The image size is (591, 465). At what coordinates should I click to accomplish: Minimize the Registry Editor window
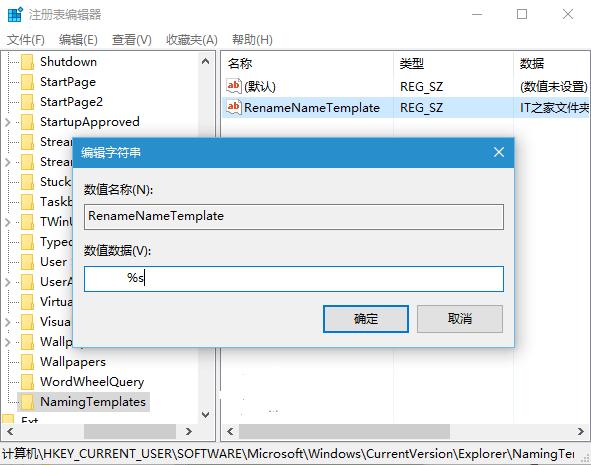(477, 14)
